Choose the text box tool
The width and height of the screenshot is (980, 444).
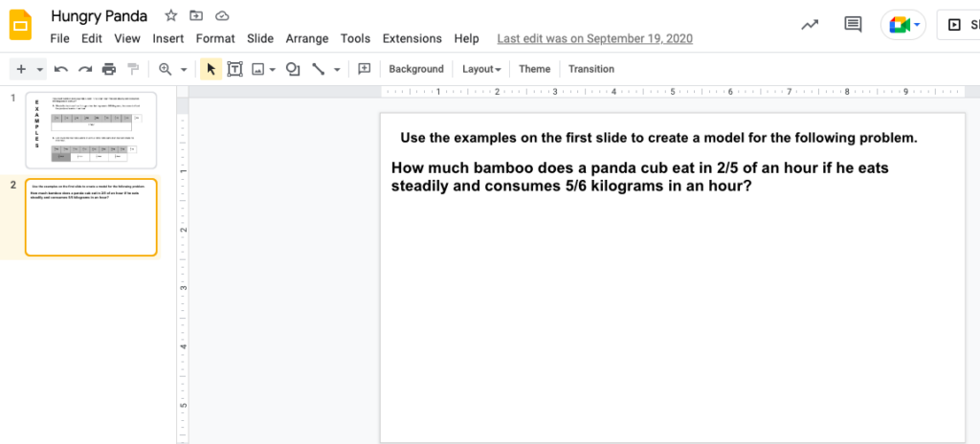pos(234,69)
